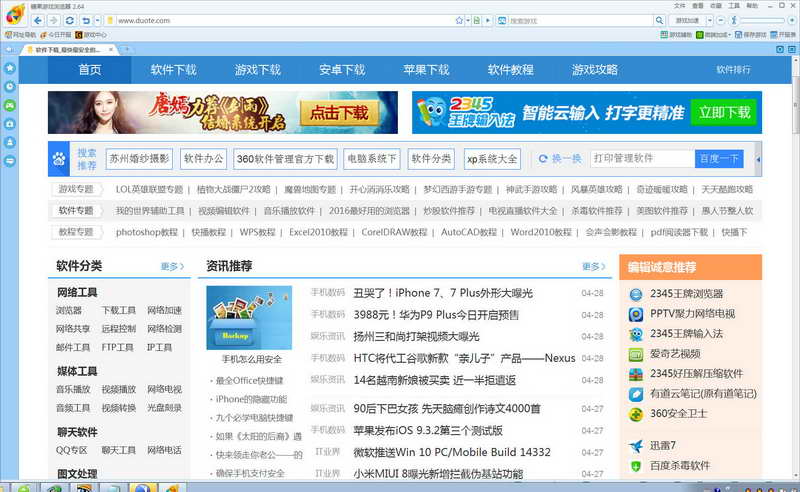
Task: Open the 查看 menu
Action: click(x=697, y=6)
